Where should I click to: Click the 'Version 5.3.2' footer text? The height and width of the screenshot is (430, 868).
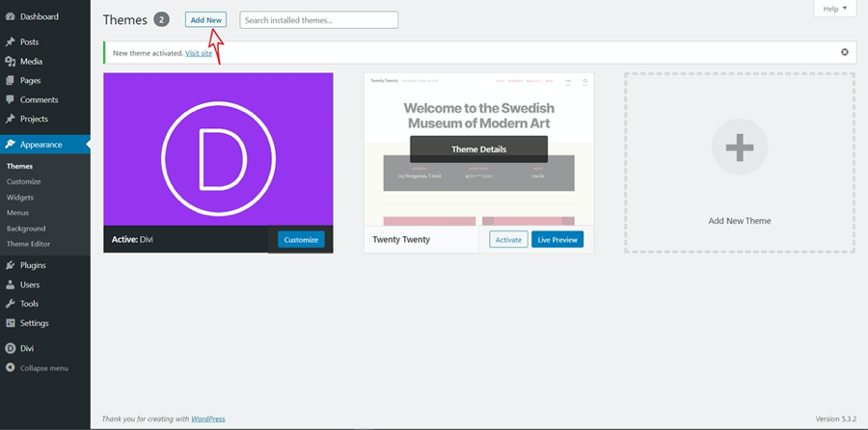[836, 419]
